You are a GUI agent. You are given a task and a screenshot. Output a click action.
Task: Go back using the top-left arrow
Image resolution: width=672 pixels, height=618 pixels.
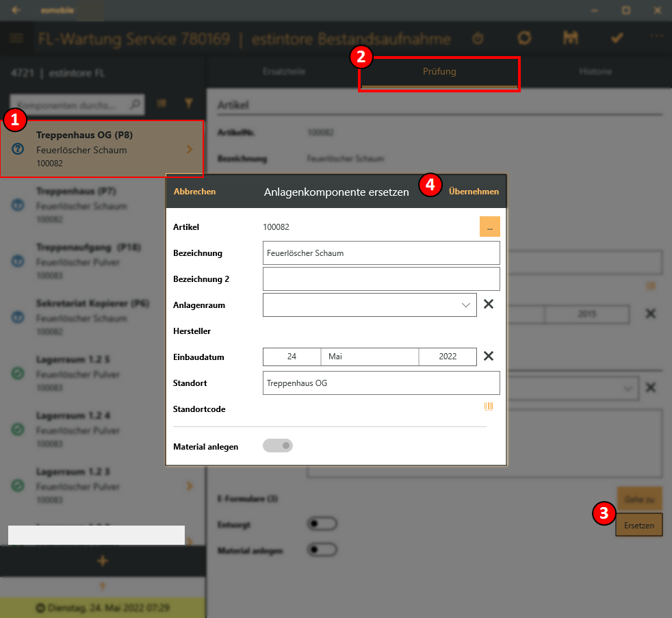pos(16,10)
